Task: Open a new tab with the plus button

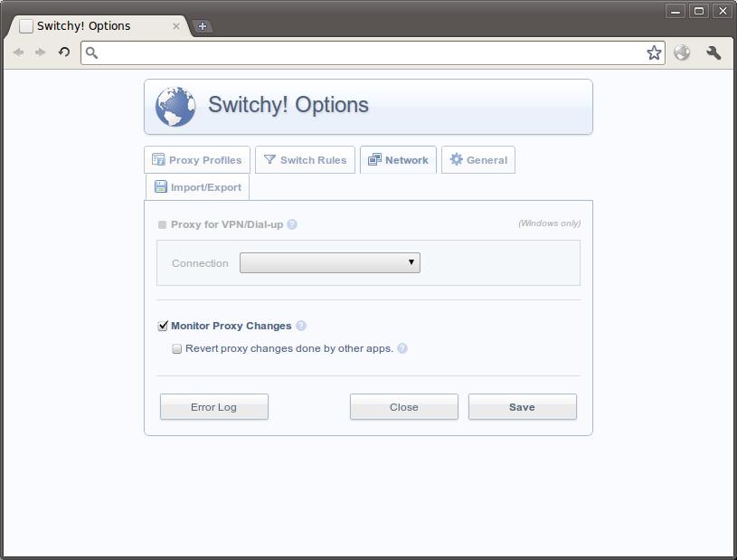Action: coord(203,26)
